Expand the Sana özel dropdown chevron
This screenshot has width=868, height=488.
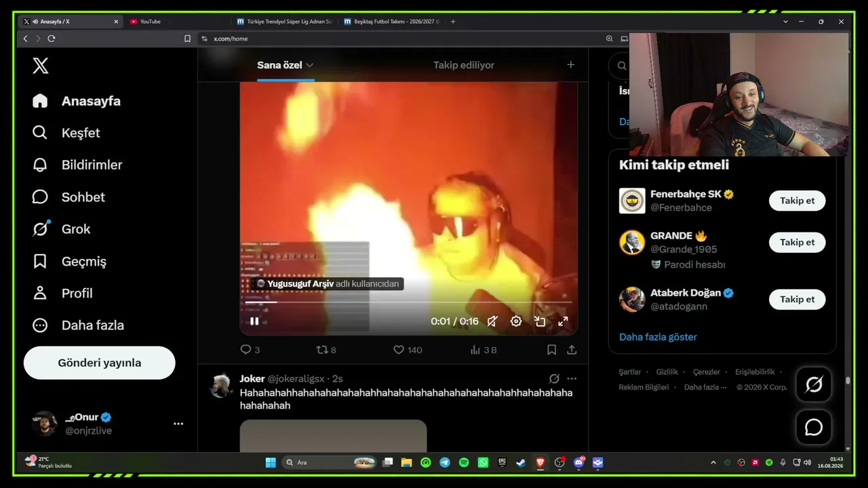coord(310,65)
